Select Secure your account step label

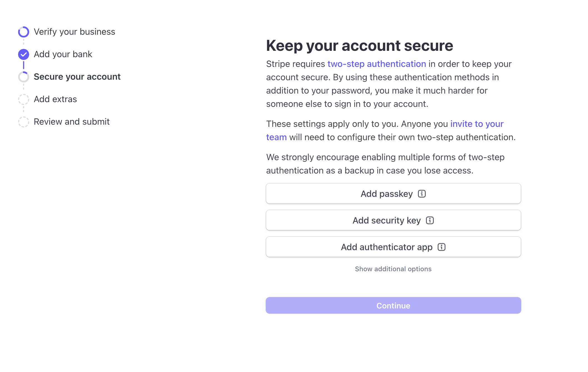tap(77, 77)
